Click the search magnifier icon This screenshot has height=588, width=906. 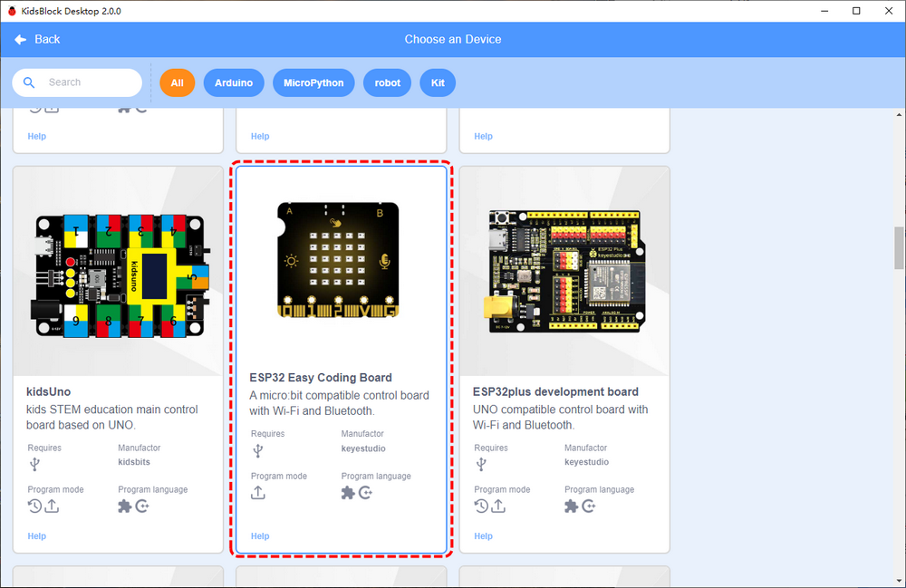pos(29,82)
